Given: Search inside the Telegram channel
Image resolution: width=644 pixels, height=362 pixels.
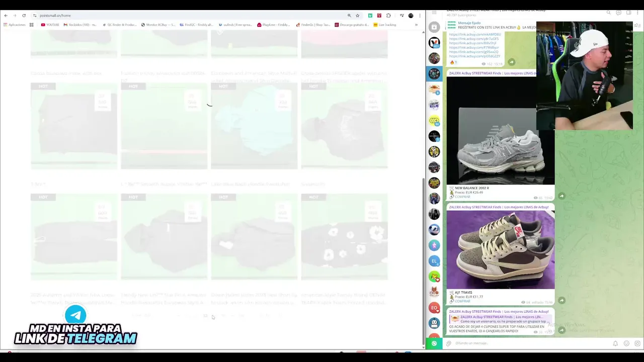Looking at the screenshot, I should point(608,12).
